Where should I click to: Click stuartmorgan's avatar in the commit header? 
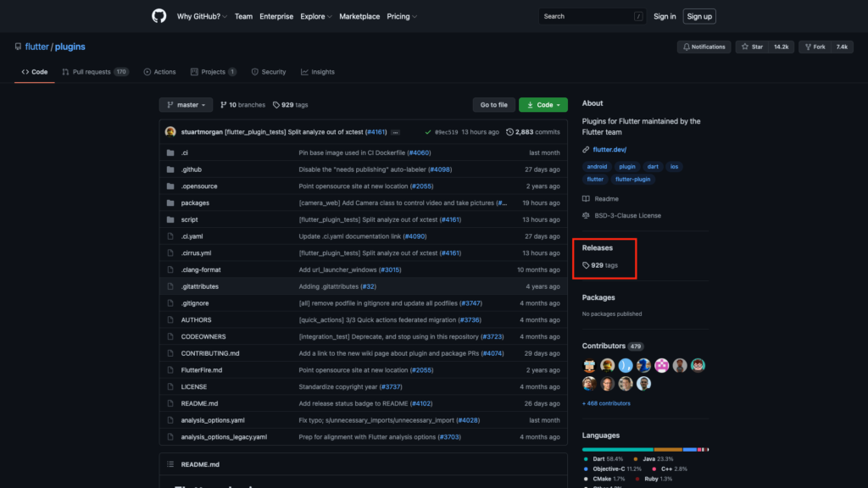coord(170,131)
